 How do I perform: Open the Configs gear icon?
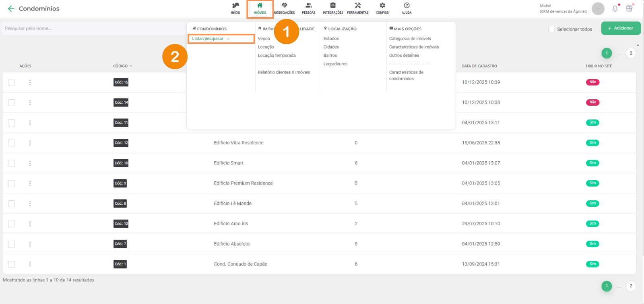[x=382, y=6]
